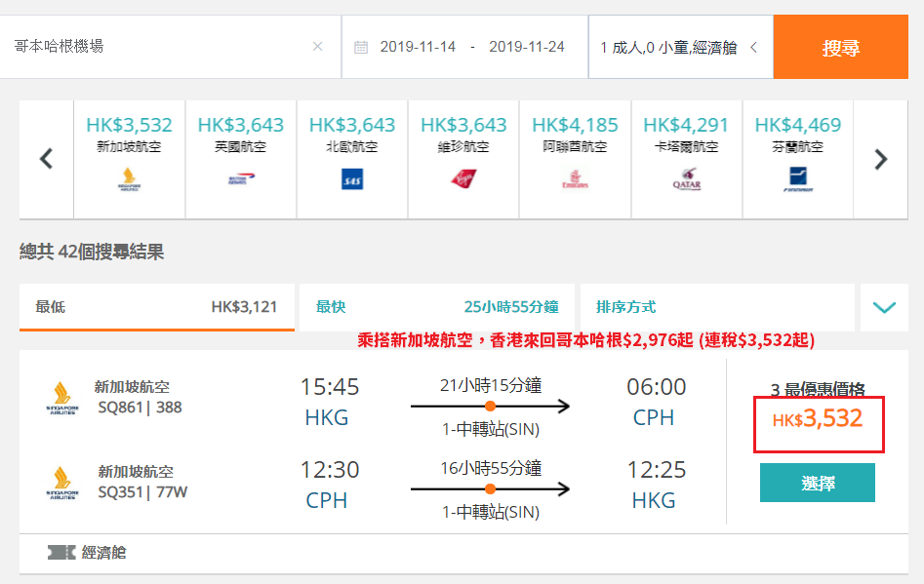Viewport: 924px width, 584px height.
Task: Switch to 最快 fastest tab
Action: 437,307
